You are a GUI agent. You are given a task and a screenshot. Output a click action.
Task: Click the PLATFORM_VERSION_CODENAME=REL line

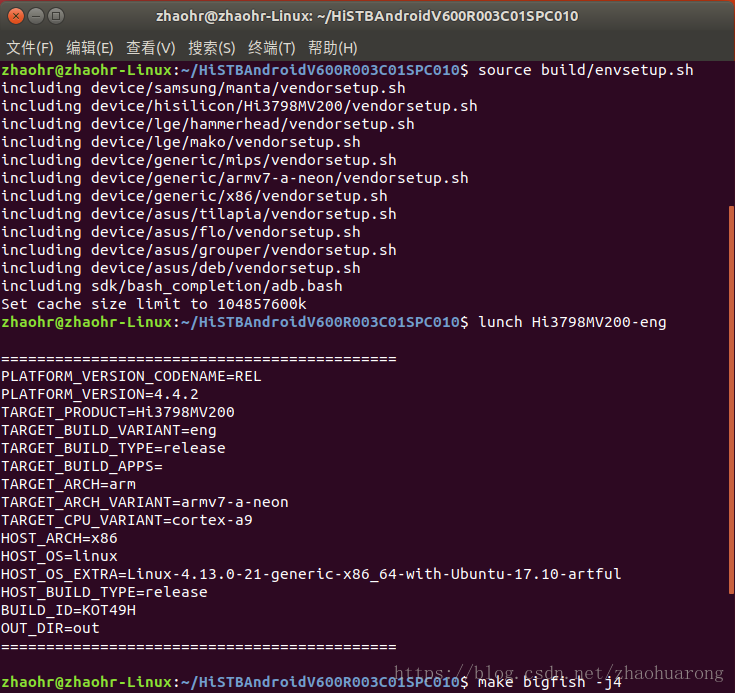tap(131, 376)
